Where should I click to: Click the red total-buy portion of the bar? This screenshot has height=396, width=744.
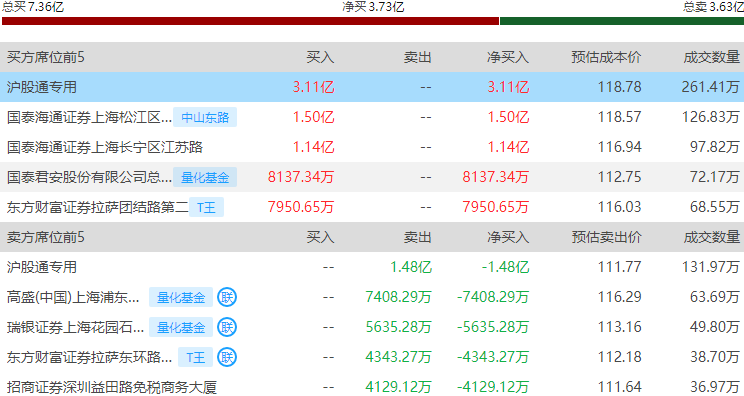pyautogui.click(x=251, y=21)
